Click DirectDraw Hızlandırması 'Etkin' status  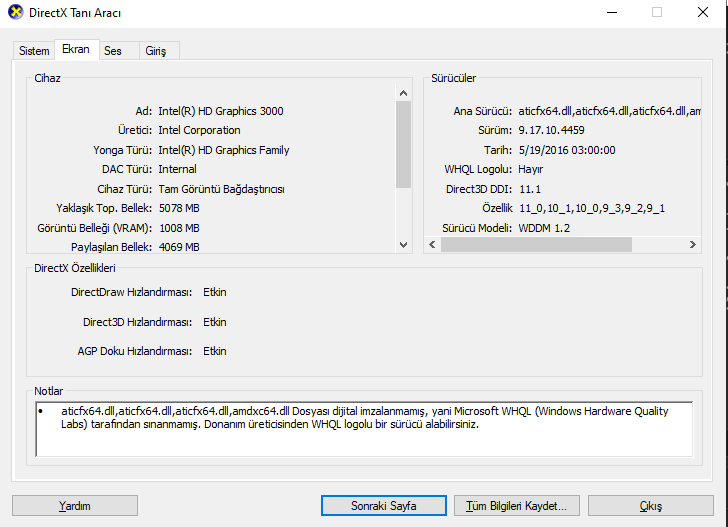[x=214, y=292]
